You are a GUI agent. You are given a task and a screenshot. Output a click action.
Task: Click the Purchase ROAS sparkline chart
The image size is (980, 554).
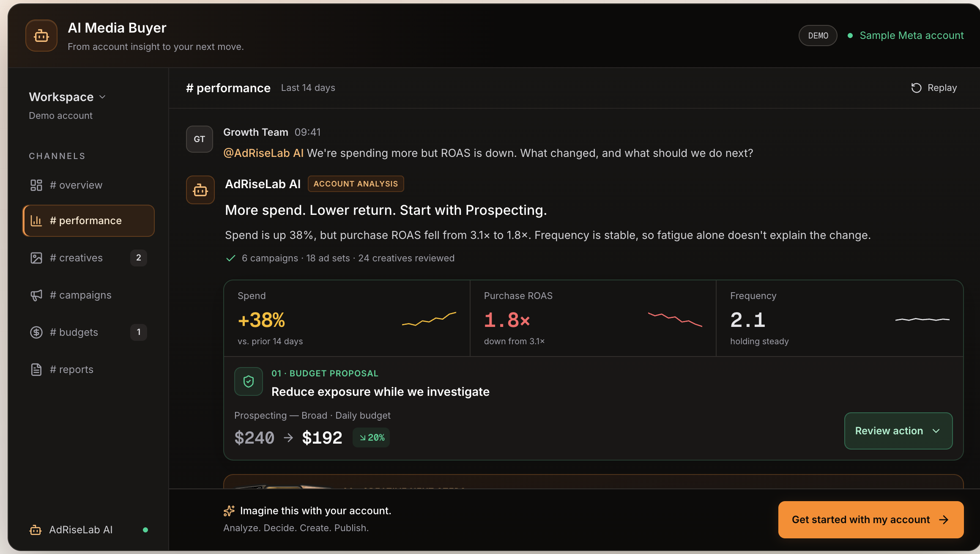point(675,319)
